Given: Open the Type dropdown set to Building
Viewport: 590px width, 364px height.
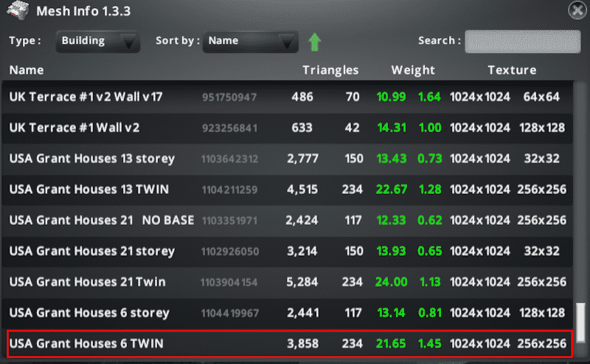Looking at the screenshot, I should pyautogui.click(x=98, y=41).
